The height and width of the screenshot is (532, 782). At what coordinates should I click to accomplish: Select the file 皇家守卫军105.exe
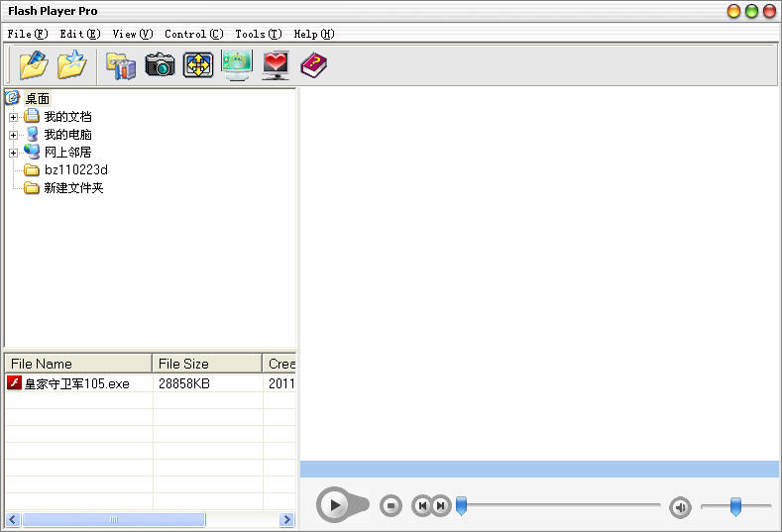pos(76,383)
